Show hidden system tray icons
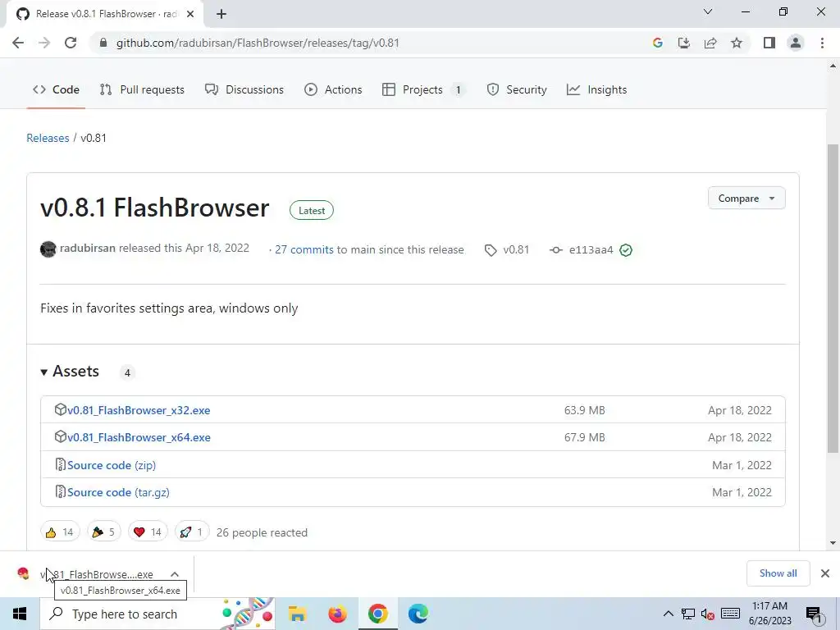 668,614
